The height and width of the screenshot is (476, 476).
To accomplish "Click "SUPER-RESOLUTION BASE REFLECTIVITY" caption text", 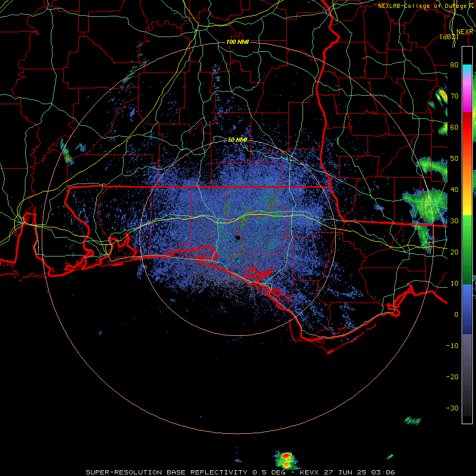I will coord(167,472).
